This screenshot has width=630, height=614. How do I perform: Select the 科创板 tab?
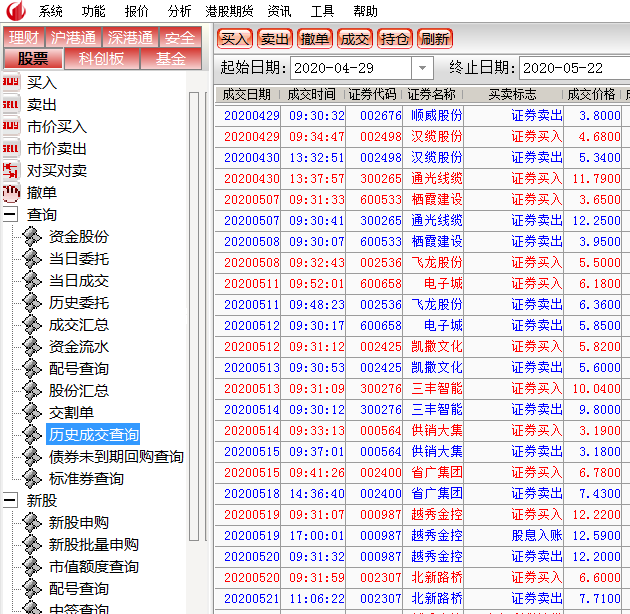101,59
